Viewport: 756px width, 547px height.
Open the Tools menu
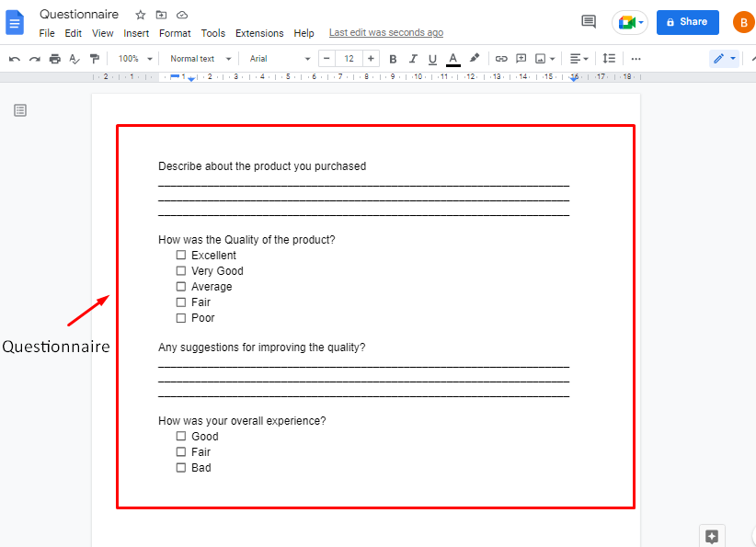pos(213,33)
